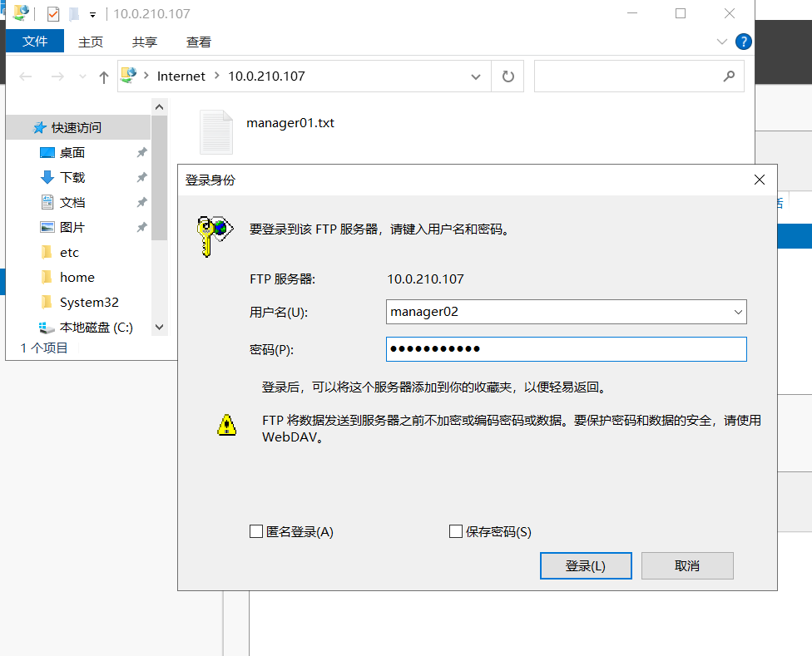Enable the 匿名登录 checkbox
This screenshot has width=812, height=656.
coord(256,531)
